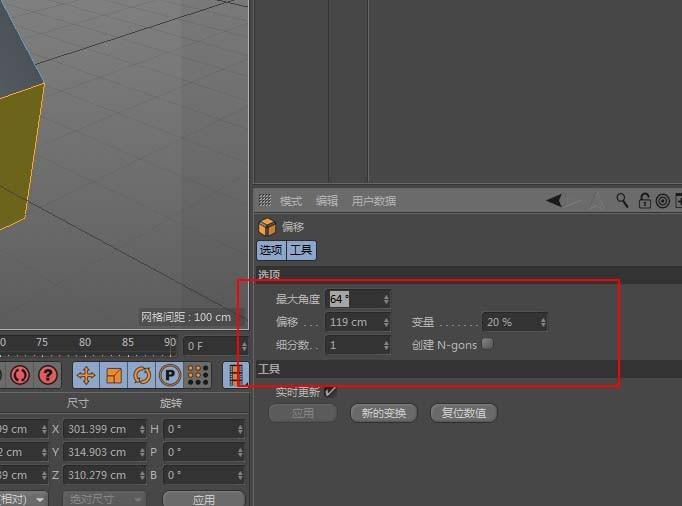The image size is (682, 506).
Task: Click frame 80 on the timeline ruler
Action: (x=85, y=342)
